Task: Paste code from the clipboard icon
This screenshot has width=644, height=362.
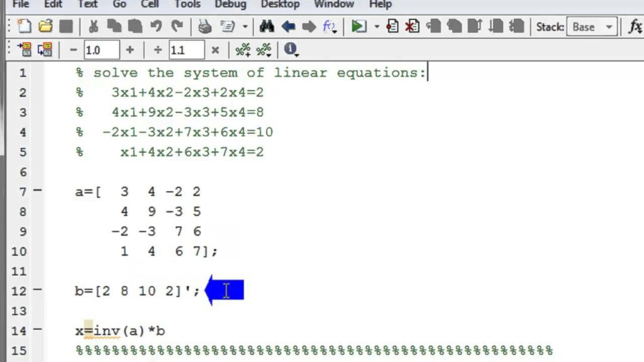Action: click(x=135, y=27)
